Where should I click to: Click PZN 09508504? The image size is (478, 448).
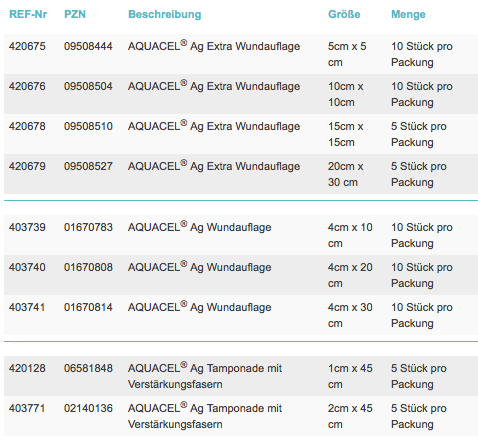(88, 86)
